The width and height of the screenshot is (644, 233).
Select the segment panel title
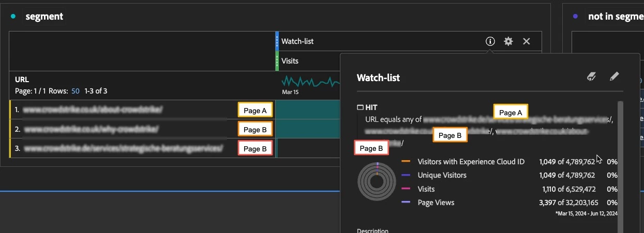tap(44, 17)
